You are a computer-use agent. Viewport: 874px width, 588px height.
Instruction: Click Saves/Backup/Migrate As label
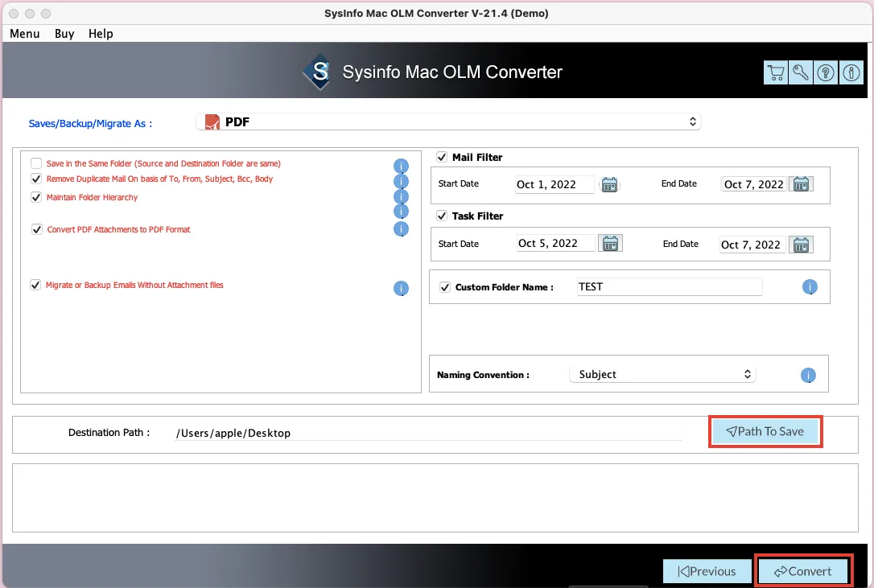(x=90, y=123)
